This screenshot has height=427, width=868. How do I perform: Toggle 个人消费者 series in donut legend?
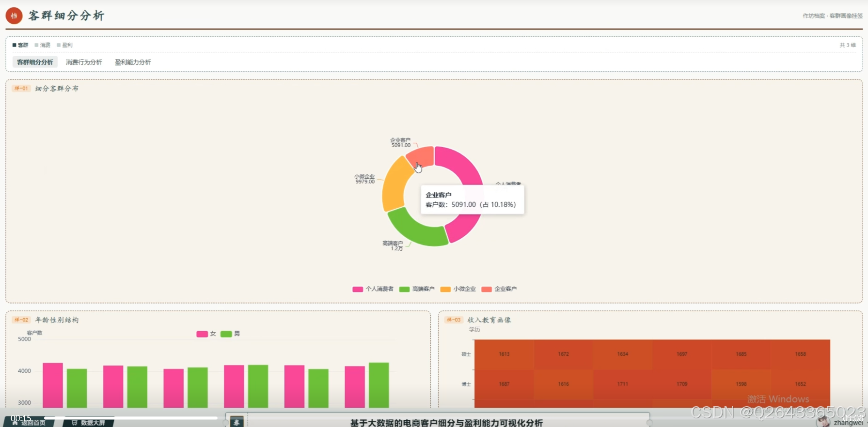coord(373,289)
